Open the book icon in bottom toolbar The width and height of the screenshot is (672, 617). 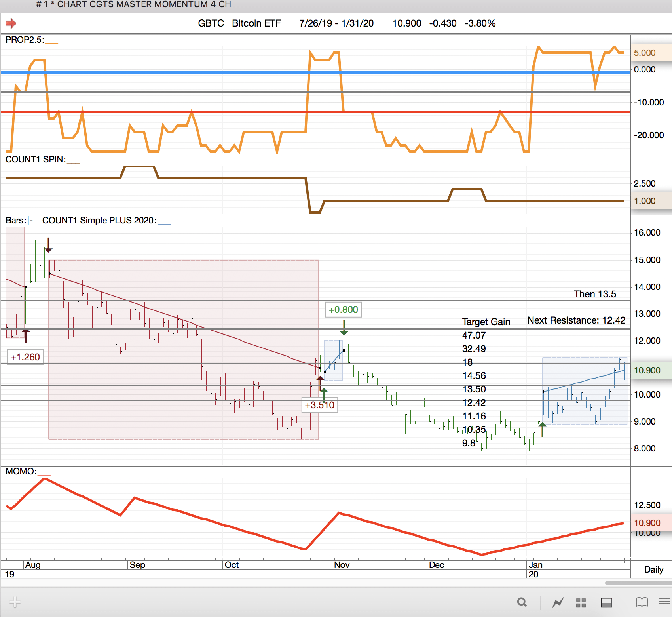coord(642,602)
